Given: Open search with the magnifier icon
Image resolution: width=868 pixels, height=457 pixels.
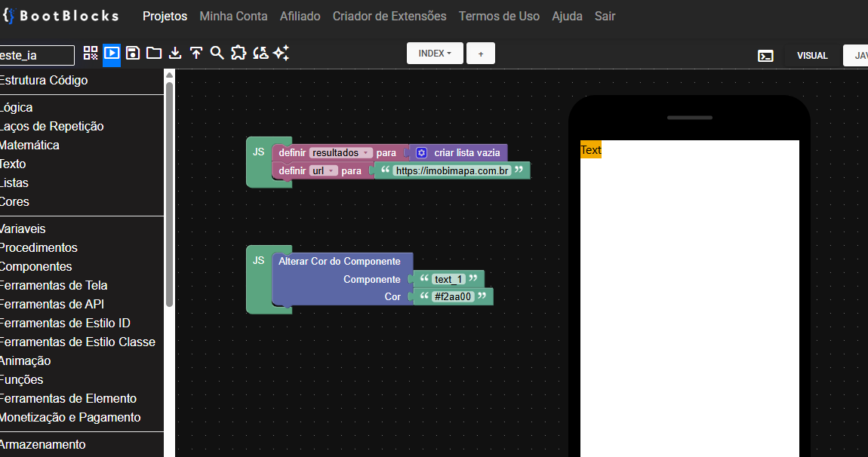Looking at the screenshot, I should tap(217, 53).
